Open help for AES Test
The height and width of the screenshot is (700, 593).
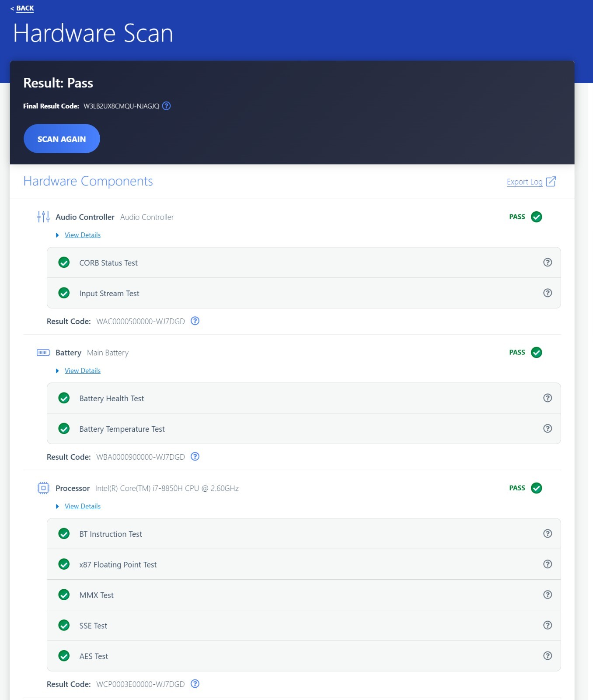click(x=548, y=656)
